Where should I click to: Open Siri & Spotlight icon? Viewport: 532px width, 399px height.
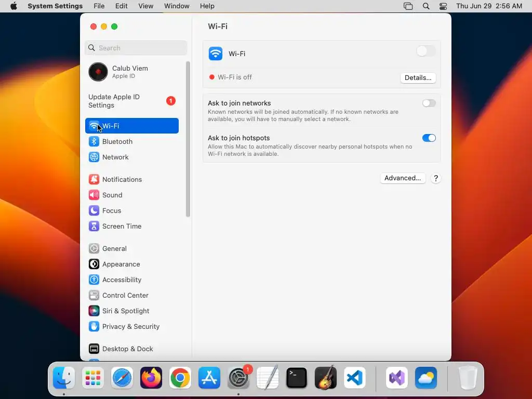(94, 311)
